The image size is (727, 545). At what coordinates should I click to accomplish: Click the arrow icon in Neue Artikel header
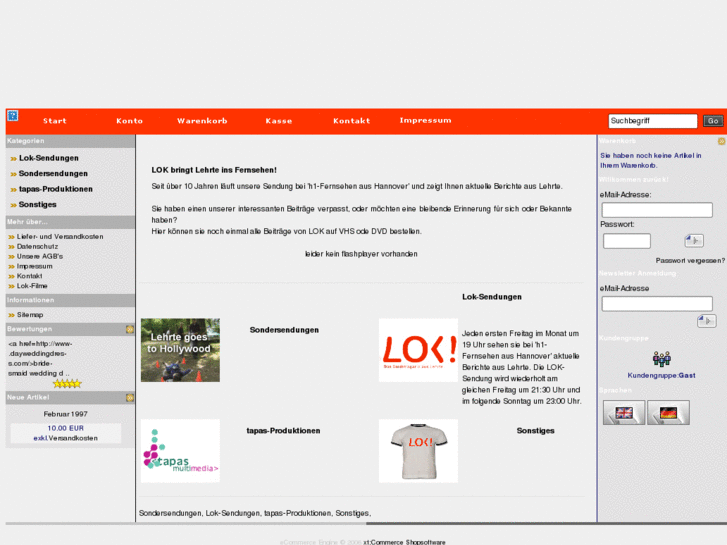[x=130, y=398]
